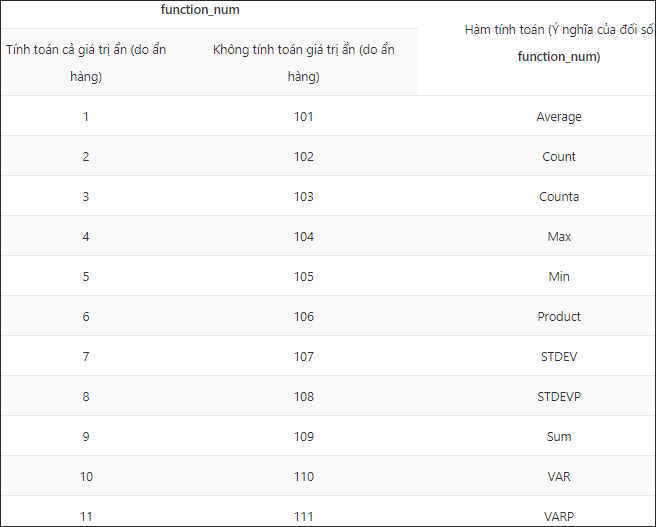Click the Hàm tính toán column header
This screenshot has height=527, width=656.
click(x=558, y=43)
